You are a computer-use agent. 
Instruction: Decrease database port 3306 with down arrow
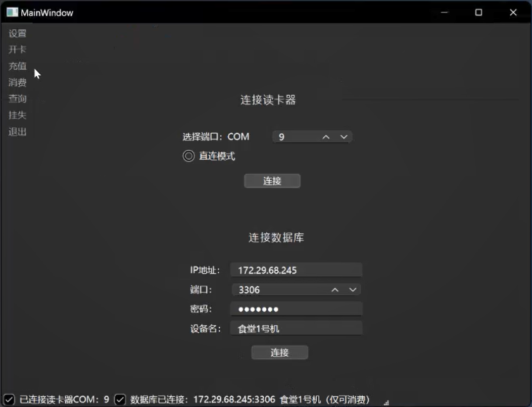[x=353, y=289]
